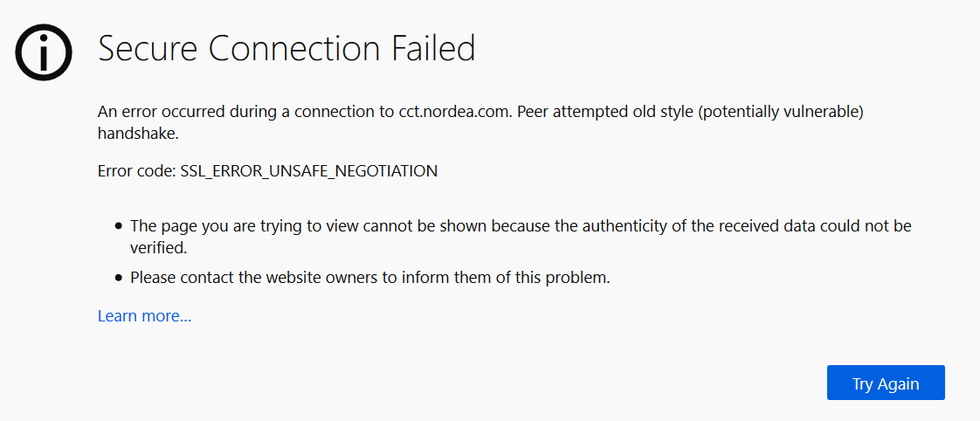This screenshot has width=980, height=421.
Task: Click the second bullet point marker
Action: click(x=119, y=278)
